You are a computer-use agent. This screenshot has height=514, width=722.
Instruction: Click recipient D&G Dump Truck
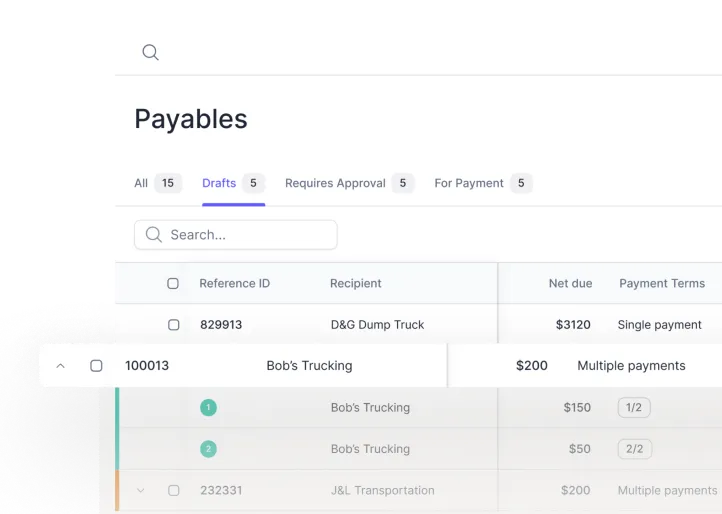(x=377, y=325)
